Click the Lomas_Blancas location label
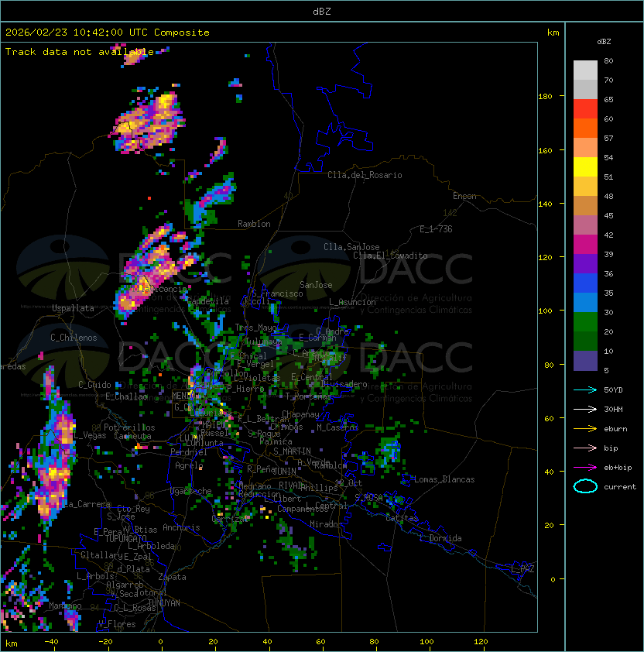The image size is (644, 652). (444, 479)
